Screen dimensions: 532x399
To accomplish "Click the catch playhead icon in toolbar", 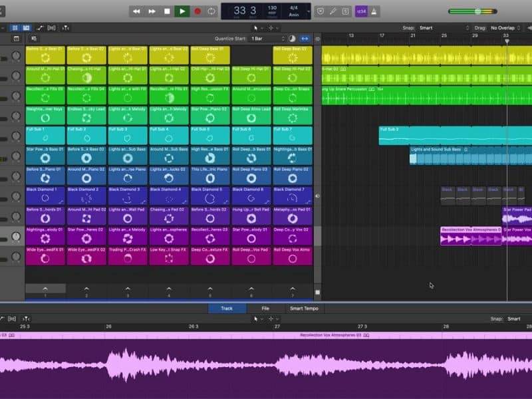I will click(66, 28).
